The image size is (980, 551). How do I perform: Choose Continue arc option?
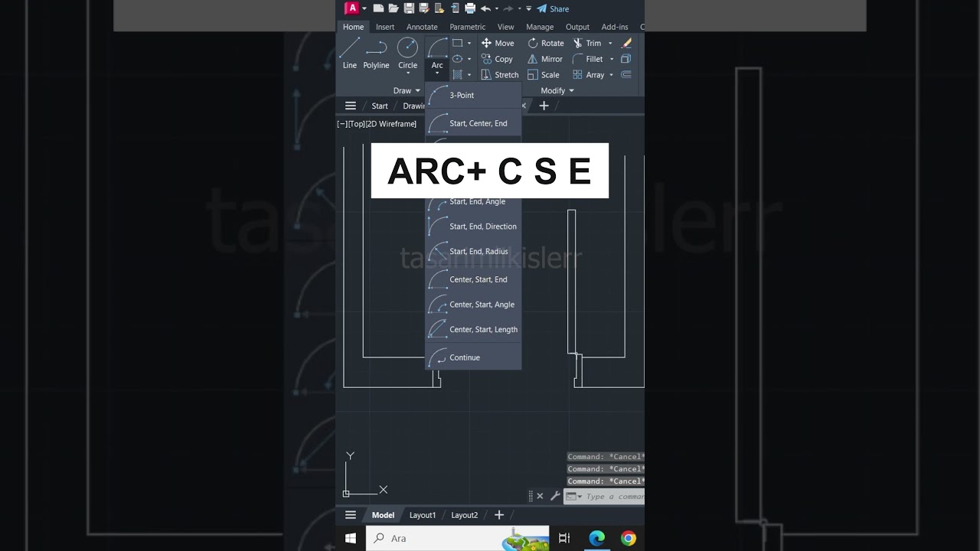tap(473, 357)
